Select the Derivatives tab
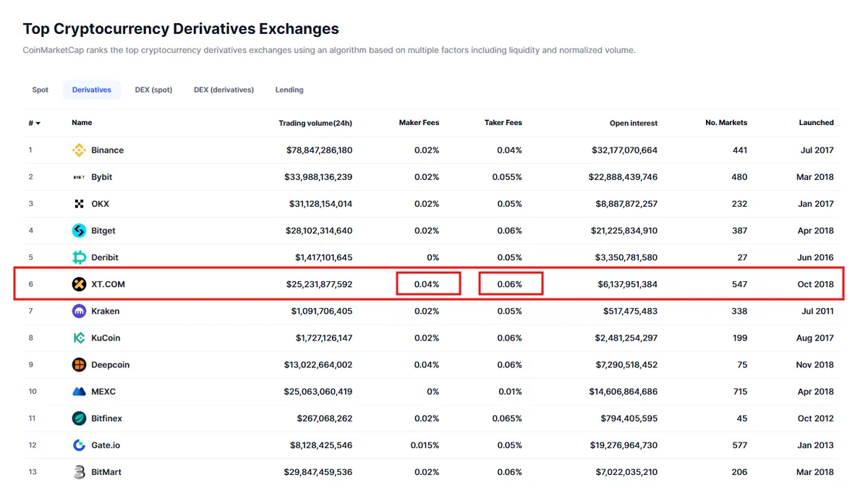The width and height of the screenshot is (868, 488). pos(92,90)
